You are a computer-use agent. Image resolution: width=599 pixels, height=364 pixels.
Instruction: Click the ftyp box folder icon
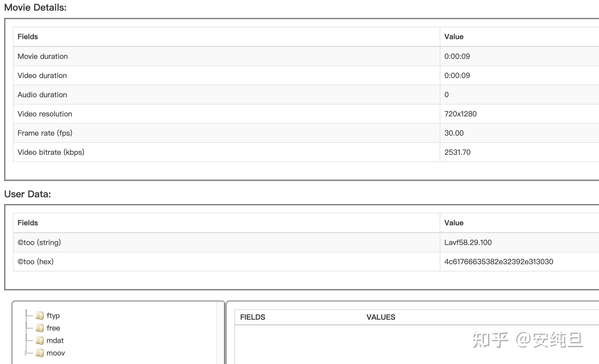pos(40,316)
